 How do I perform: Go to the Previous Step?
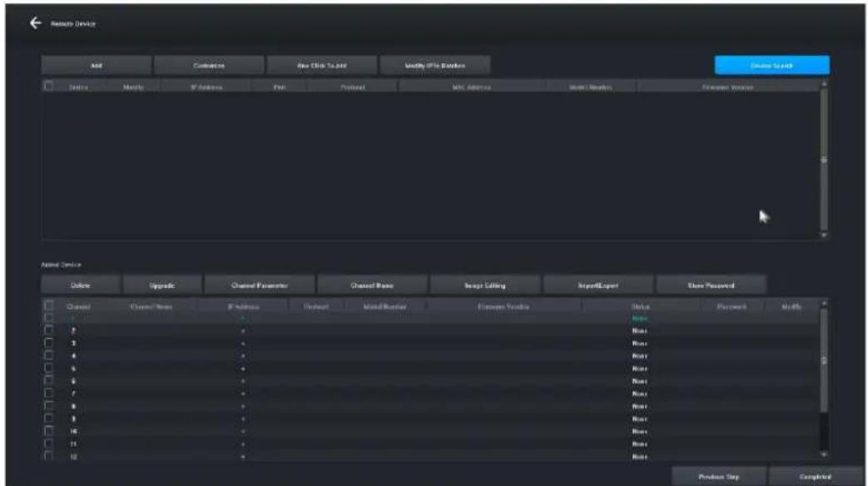[718, 477]
